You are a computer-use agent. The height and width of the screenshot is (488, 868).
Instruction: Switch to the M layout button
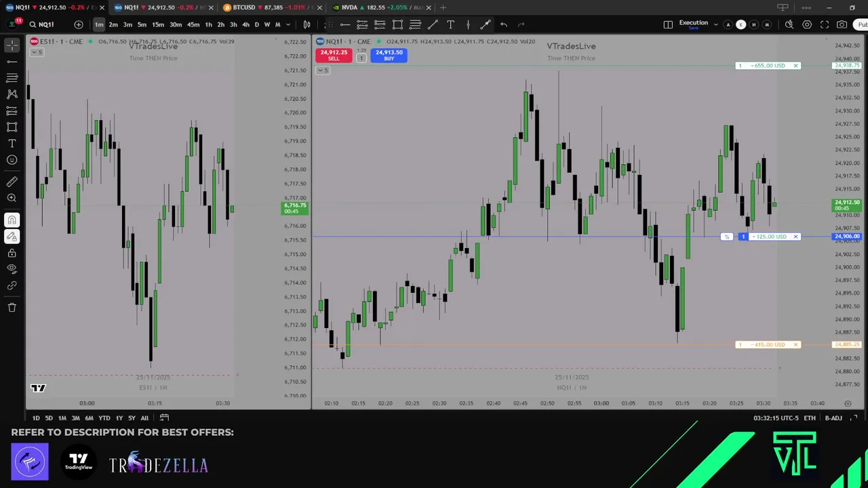[x=766, y=24]
